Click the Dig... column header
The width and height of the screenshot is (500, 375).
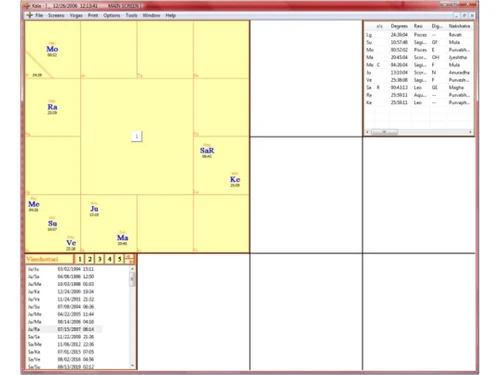[437, 26]
